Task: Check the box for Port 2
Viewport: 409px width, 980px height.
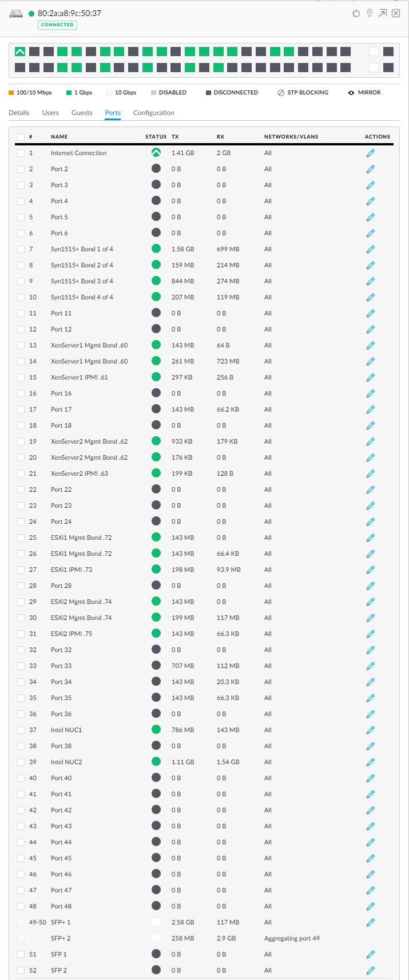Action: 21,169
